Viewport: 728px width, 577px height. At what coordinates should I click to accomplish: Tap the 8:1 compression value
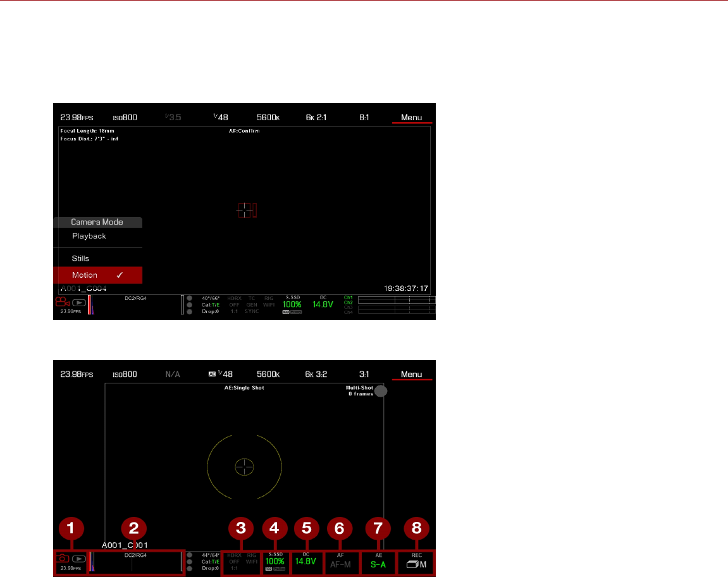point(364,118)
